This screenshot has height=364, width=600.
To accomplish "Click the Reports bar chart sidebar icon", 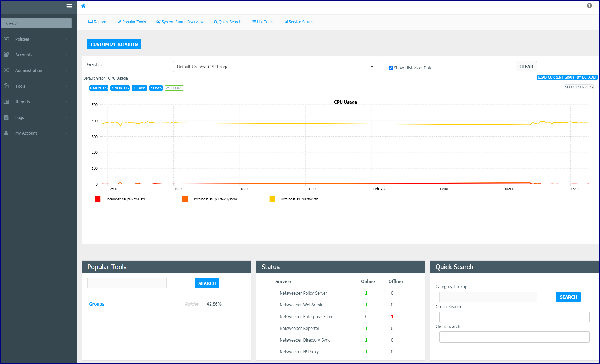I will tap(6, 102).
